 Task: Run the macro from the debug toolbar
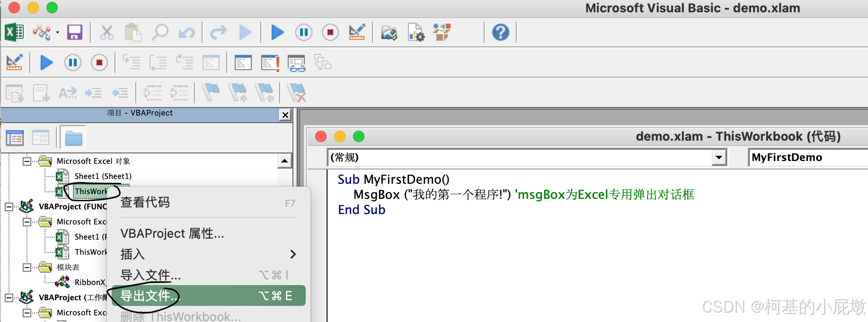click(x=46, y=63)
